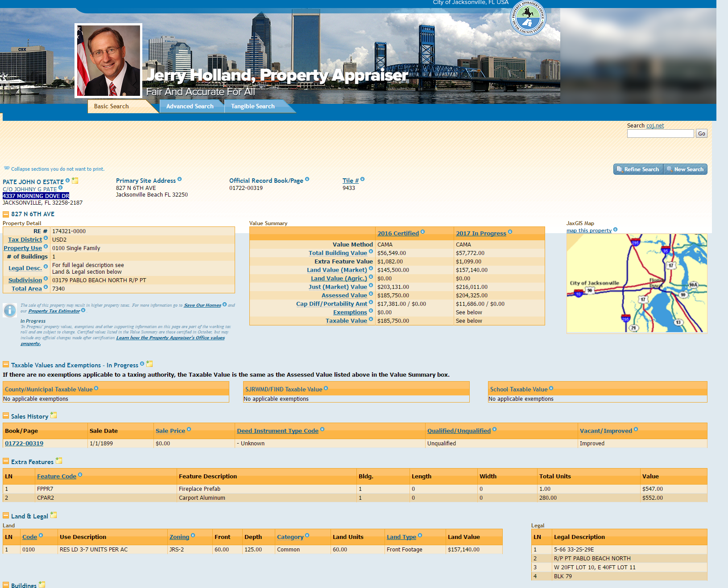Click info icon next to Taxable Value

coord(371,319)
